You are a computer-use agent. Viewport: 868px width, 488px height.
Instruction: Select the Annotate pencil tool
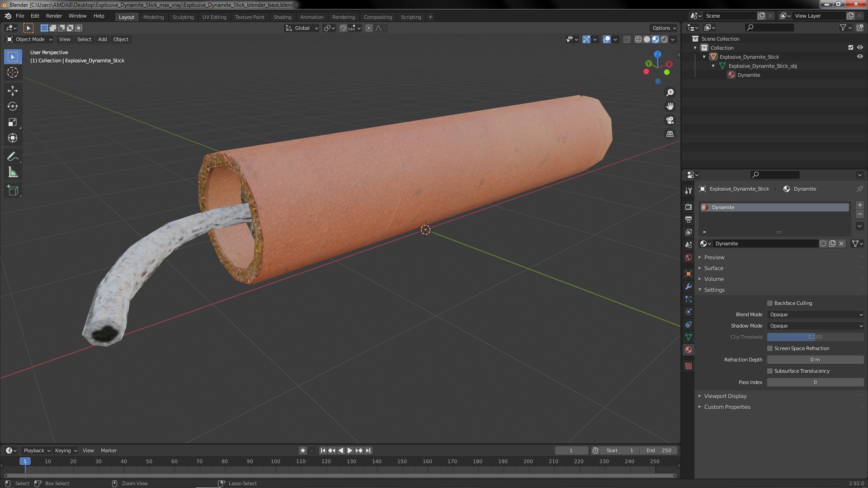point(13,157)
